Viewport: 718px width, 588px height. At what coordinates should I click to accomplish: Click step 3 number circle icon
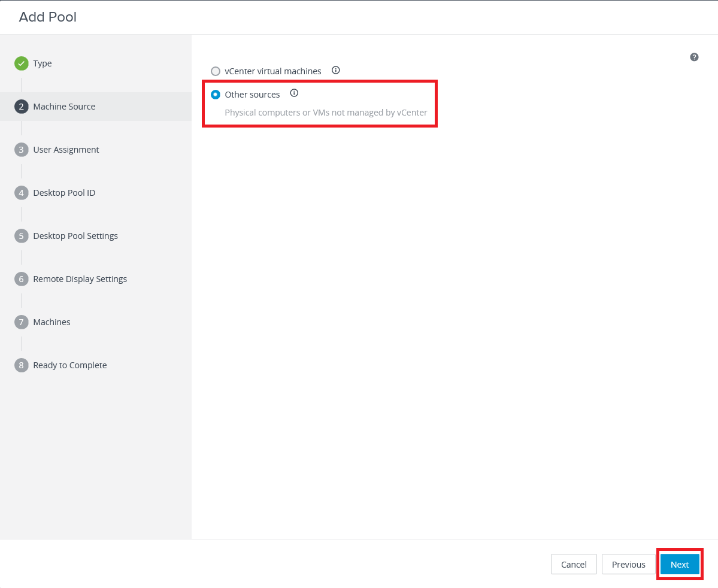[22, 150]
